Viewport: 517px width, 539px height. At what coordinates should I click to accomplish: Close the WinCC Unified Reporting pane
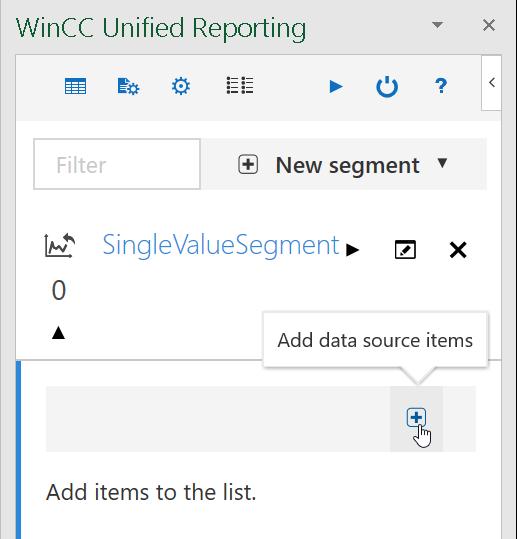pos(489,25)
